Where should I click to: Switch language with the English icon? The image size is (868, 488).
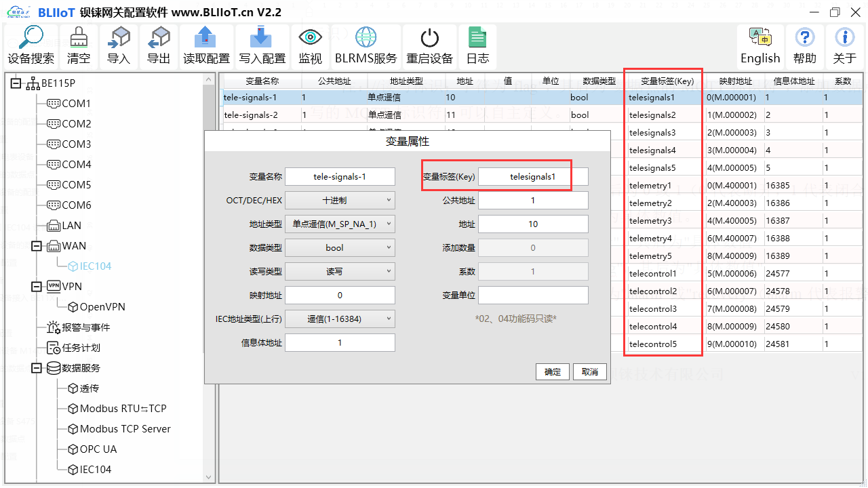(759, 37)
